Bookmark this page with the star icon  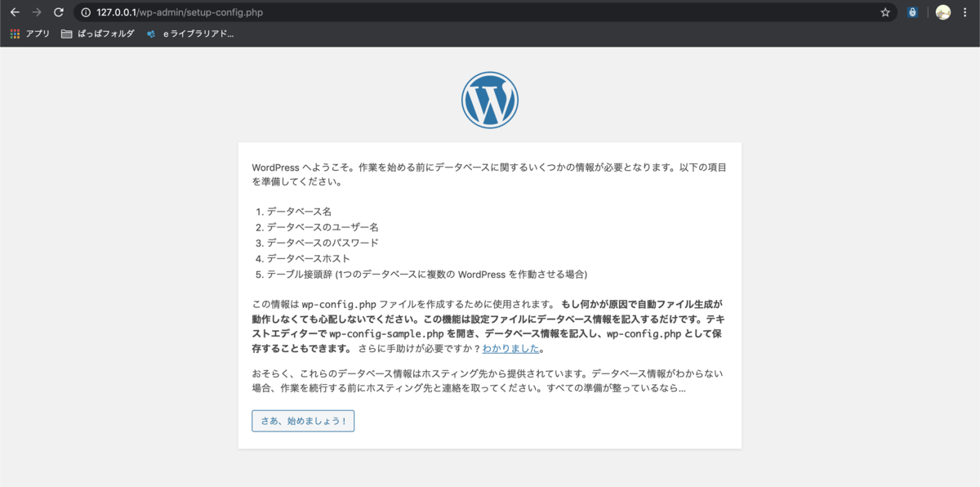885,12
